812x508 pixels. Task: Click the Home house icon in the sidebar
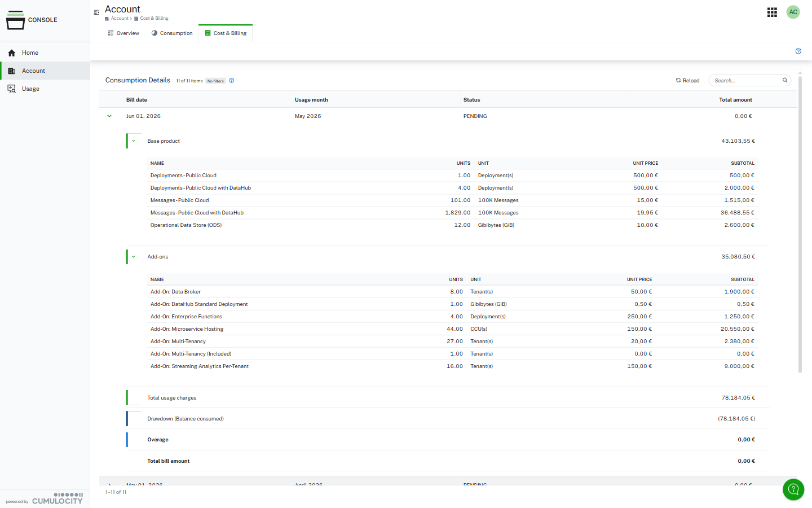coord(12,53)
